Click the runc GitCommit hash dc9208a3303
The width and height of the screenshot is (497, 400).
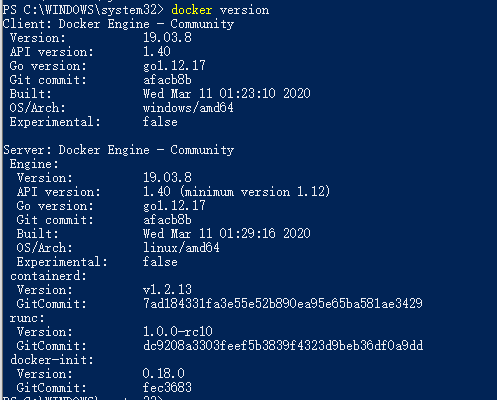point(283,345)
